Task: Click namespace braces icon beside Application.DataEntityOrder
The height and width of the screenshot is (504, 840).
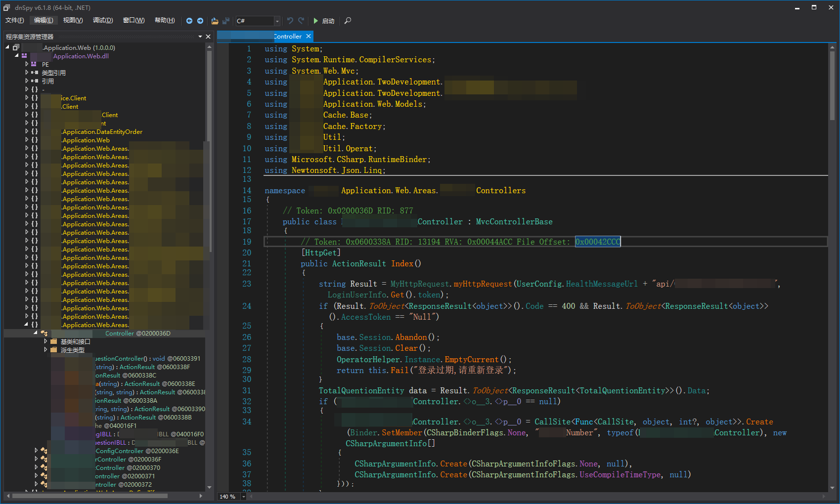Action: tap(35, 131)
